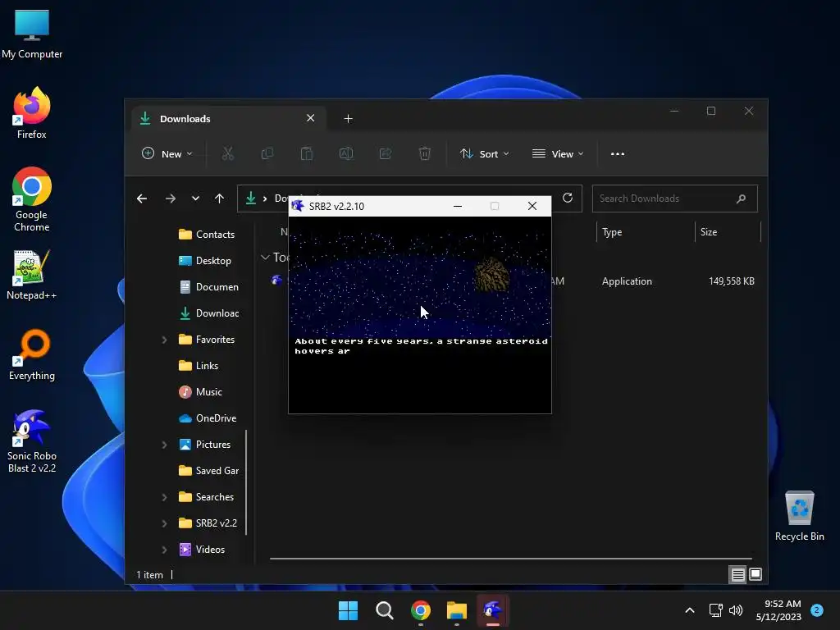The image size is (840, 630).
Task: Switch to SRB2 game on the taskbar
Action: [x=493, y=610]
